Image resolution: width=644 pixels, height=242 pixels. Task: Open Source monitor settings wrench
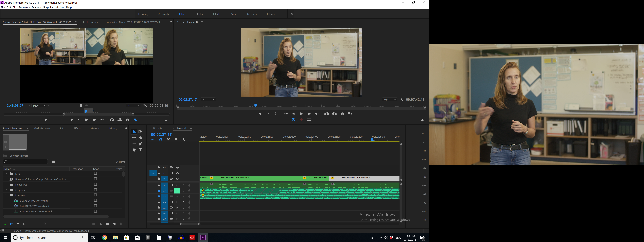145,105
